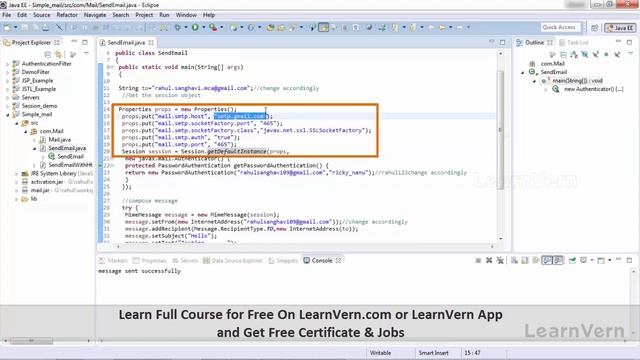This screenshot has width=640, height=360.
Task: Click the green Run button in toolbar
Action: [195, 27]
